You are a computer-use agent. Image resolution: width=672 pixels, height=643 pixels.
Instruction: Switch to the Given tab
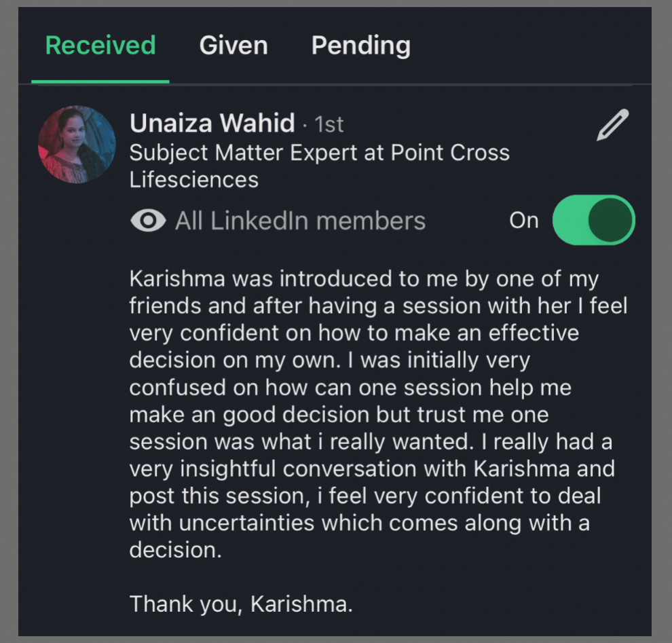[x=234, y=45]
